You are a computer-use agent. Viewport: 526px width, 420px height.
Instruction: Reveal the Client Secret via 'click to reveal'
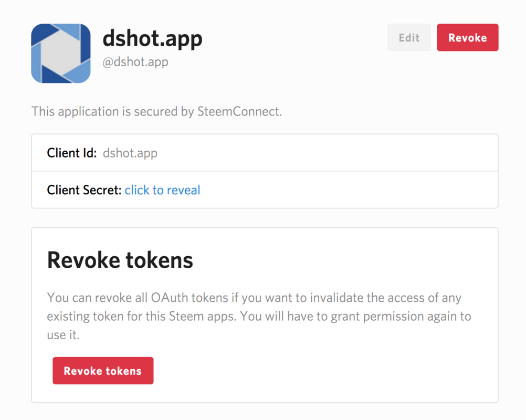click(162, 190)
